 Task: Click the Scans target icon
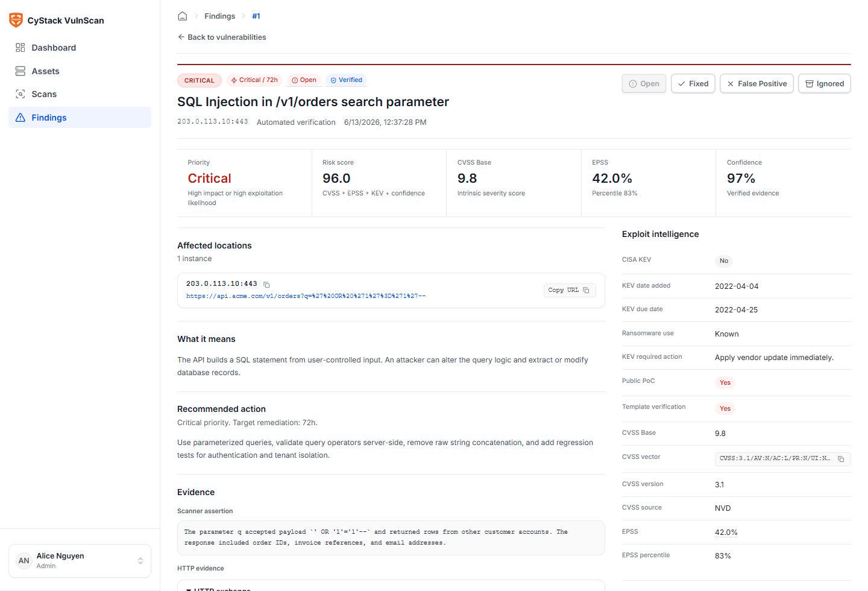tap(20, 94)
